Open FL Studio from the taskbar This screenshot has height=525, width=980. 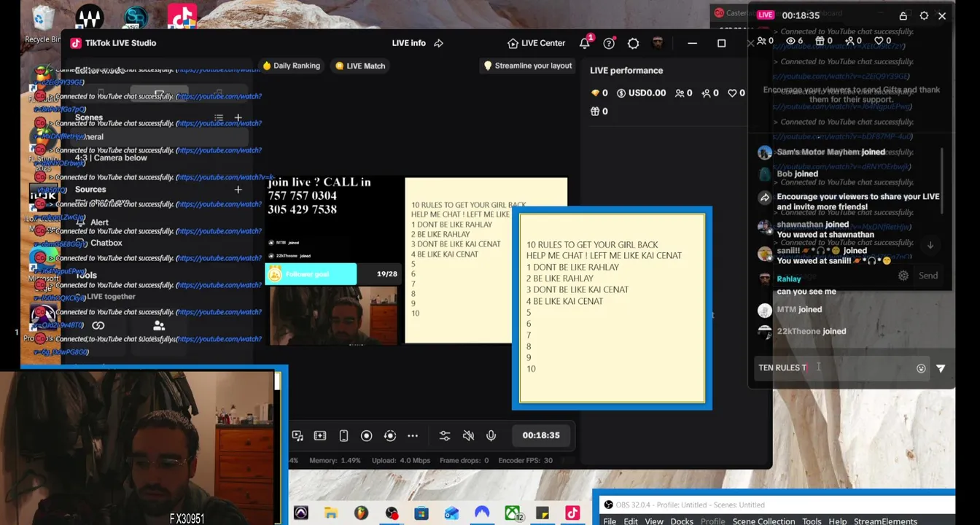pos(361,513)
